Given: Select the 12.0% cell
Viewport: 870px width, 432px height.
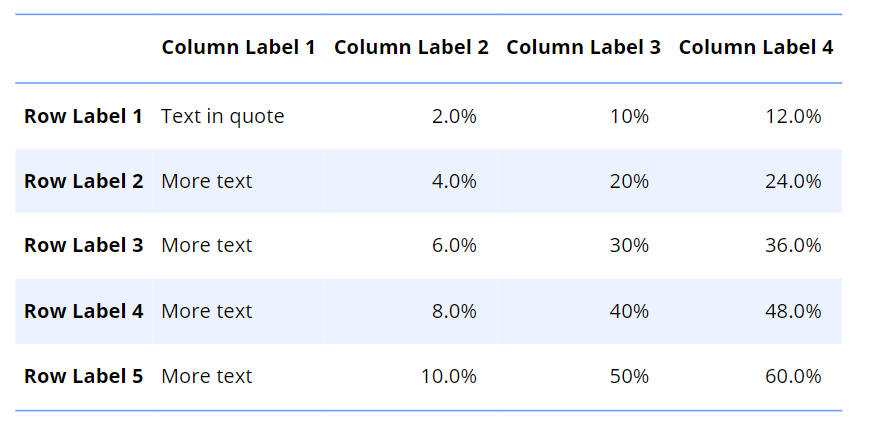Looking at the screenshot, I should tap(793, 116).
